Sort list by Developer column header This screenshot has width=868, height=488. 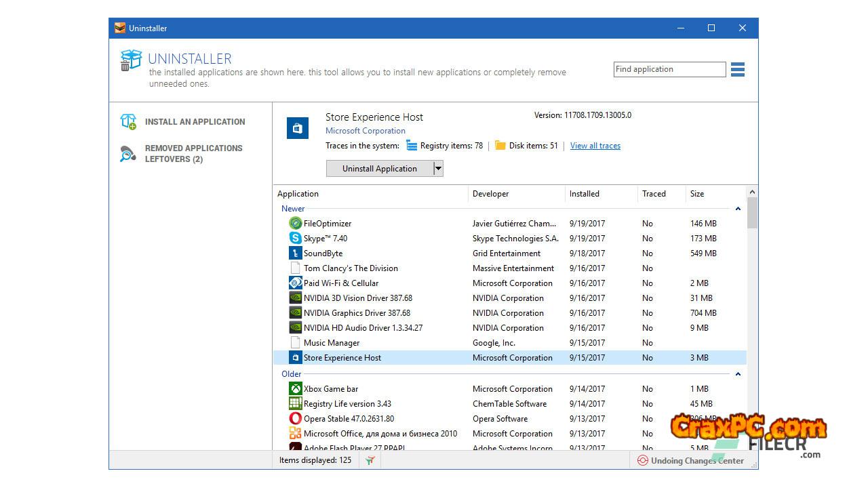click(x=490, y=194)
